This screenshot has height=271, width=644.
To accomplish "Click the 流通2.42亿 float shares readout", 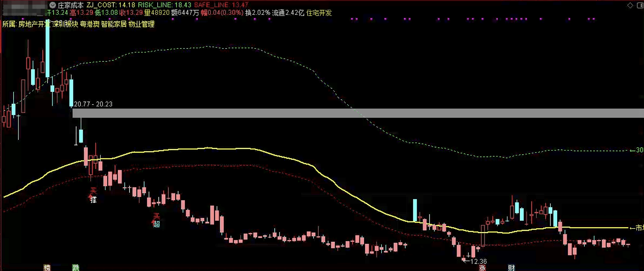I will (x=288, y=13).
